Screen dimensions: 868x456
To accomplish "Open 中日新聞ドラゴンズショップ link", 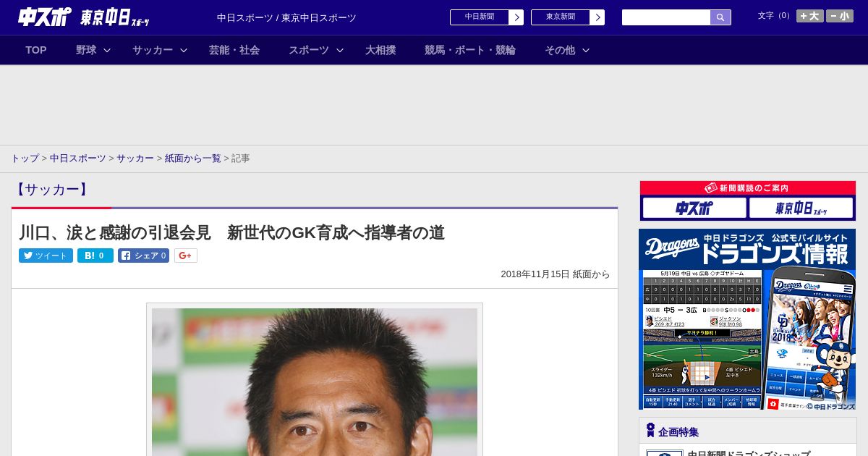I will (749, 453).
